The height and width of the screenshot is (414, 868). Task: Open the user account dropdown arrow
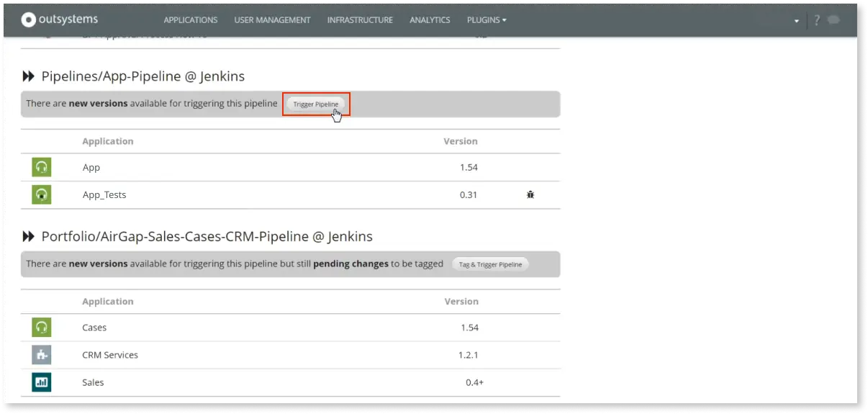coord(797,21)
